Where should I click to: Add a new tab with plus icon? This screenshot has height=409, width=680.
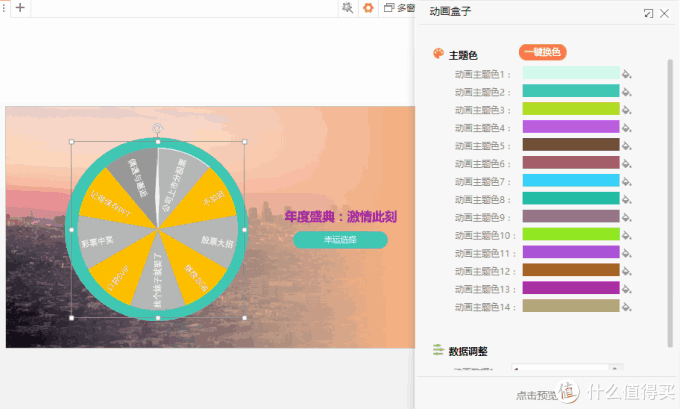coord(20,8)
